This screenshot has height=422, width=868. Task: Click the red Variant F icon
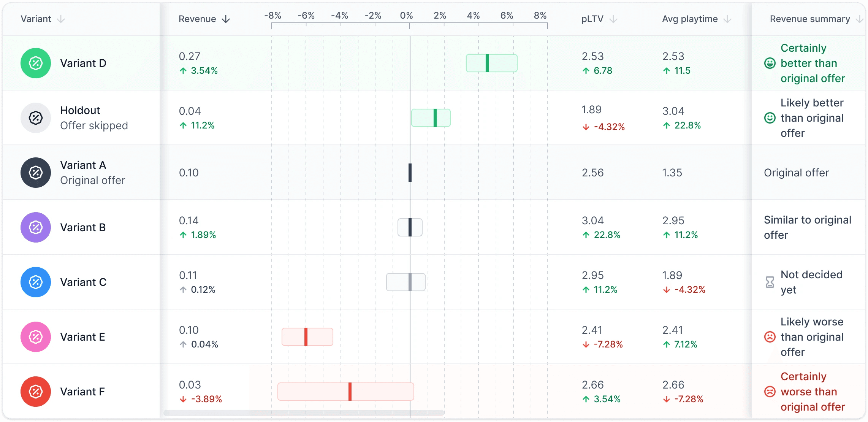tap(36, 392)
